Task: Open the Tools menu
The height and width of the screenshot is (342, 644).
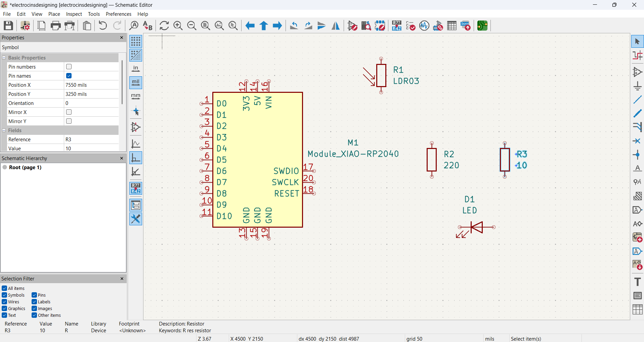Action: click(x=94, y=14)
